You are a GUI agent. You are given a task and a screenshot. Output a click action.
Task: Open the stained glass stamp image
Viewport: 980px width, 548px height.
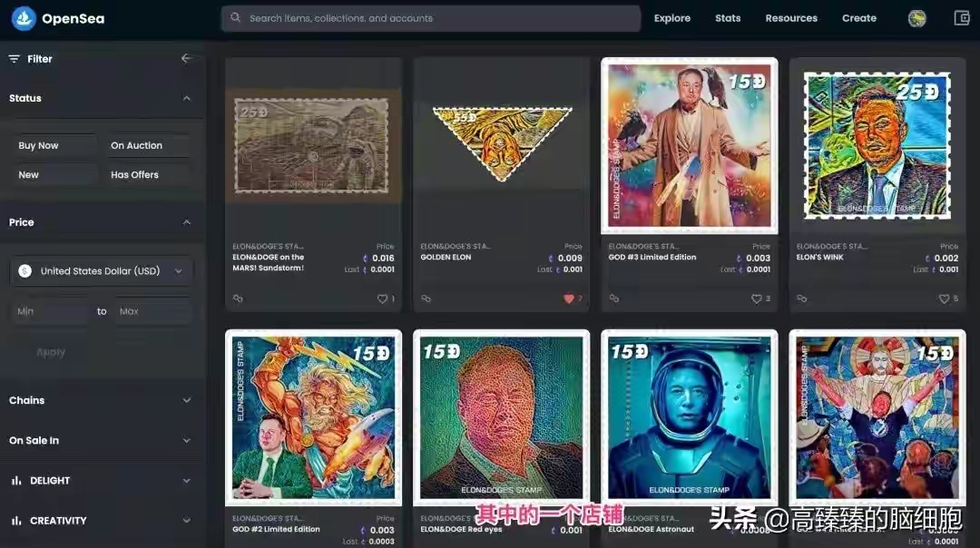(x=877, y=417)
